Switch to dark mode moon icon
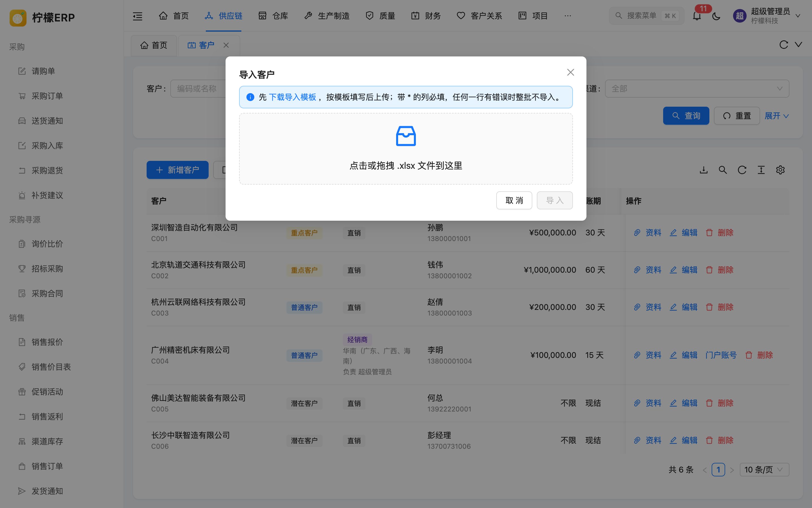This screenshot has width=812, height=508. pyautogui.click(x=716, y=16)
